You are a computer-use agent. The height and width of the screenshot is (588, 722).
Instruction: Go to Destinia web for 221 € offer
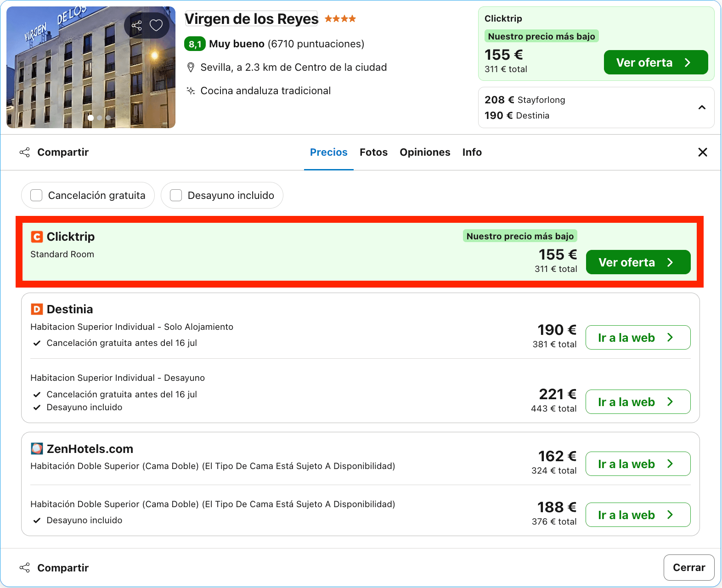click(638, 402)
